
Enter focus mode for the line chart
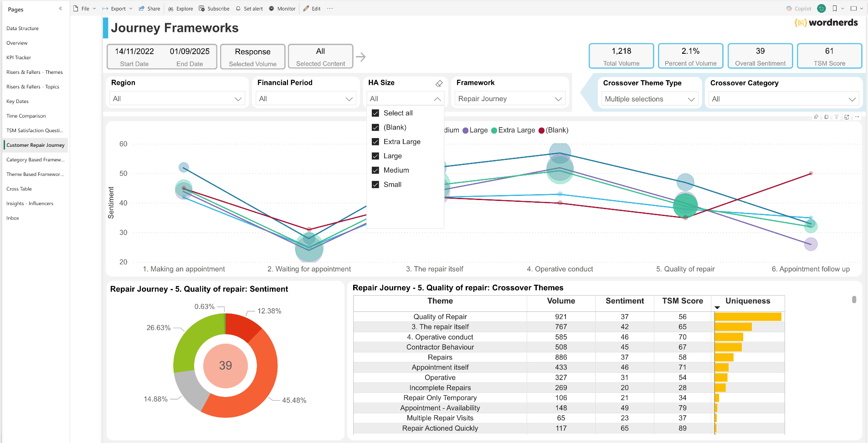pos(847,117)
